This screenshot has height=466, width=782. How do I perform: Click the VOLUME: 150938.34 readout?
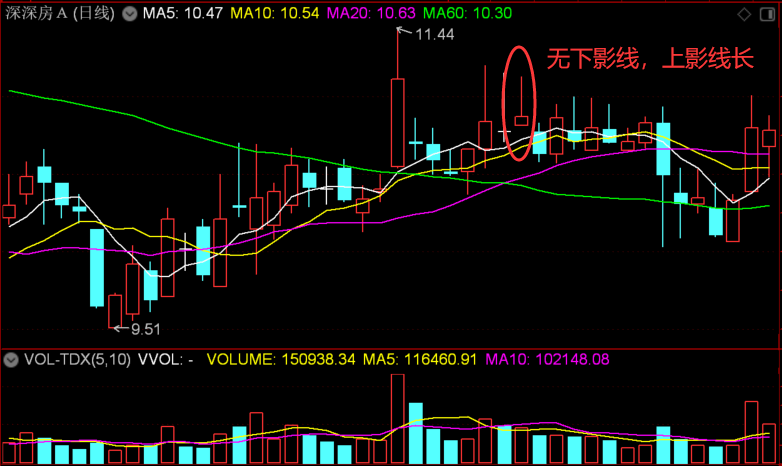pos(281,360)
